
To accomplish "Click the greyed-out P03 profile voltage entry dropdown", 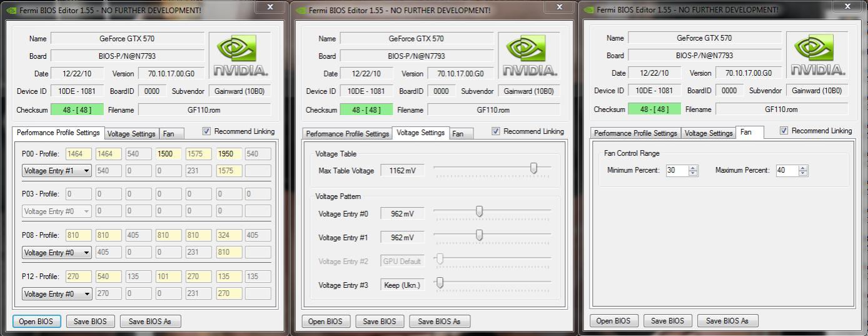I will 57,211.
